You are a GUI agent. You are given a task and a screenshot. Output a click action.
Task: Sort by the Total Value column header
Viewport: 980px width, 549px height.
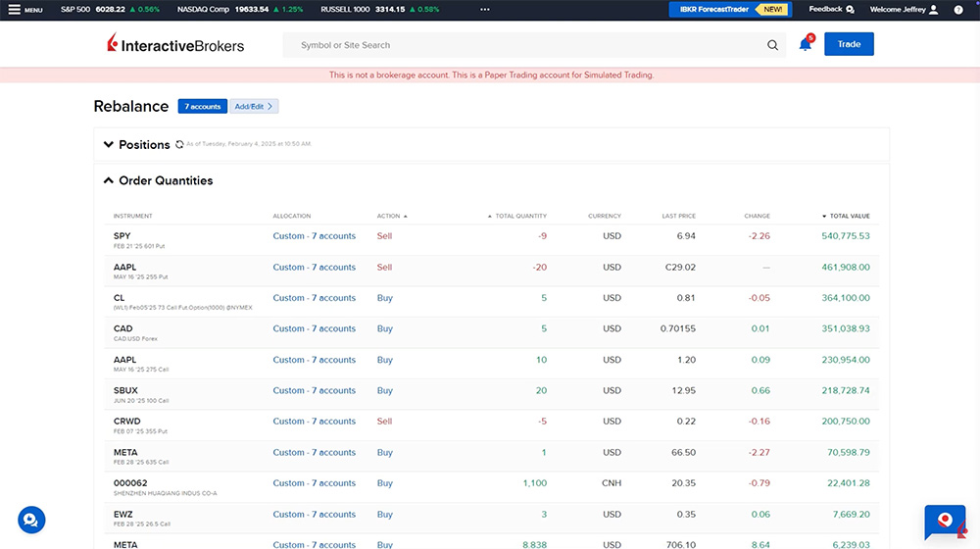point(849,216)
